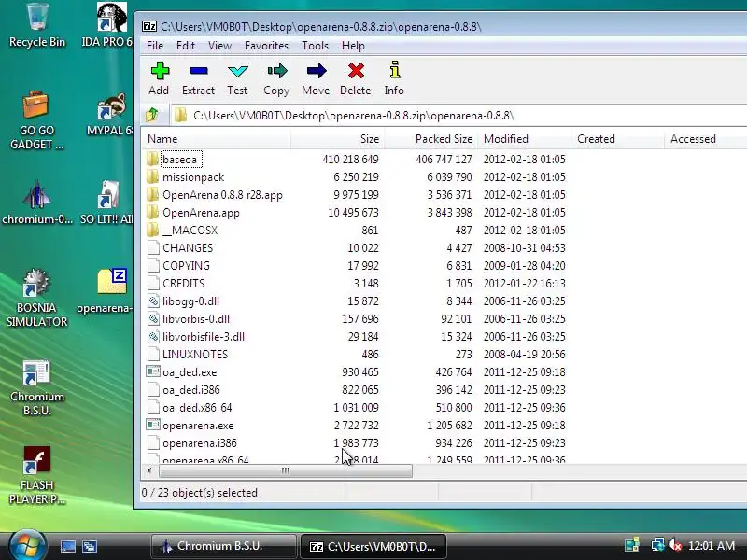This screenshot has width=747, height=560.
Task: Click the 7-Zip taskbar button
Action: click(373, 546)
